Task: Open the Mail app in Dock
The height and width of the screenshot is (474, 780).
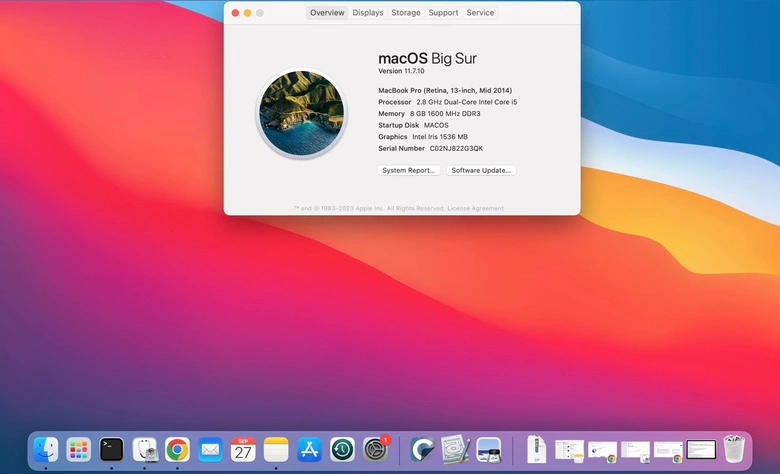Action: point(210,450)
